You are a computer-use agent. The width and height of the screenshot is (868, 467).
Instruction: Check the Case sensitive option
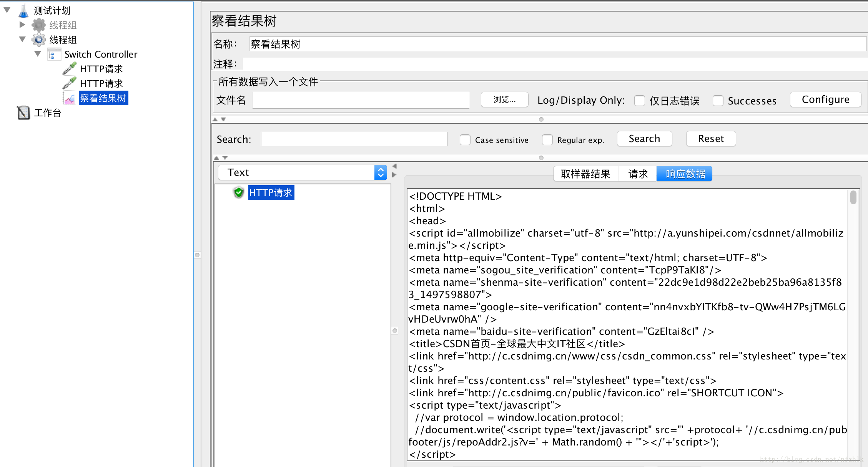tap(465, 140)
